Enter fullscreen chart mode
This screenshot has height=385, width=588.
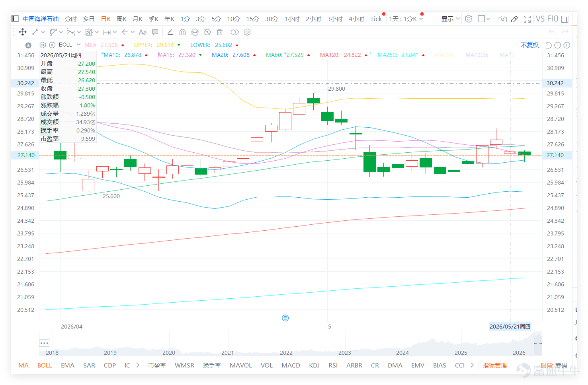point(527,19)
